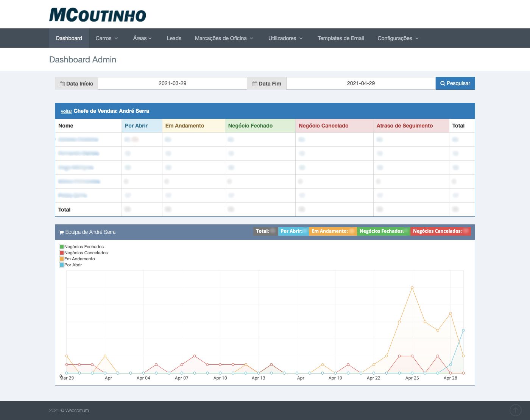530x420 pixels.
Task: Click the Por Abrir blue legend swatch
Action: [x=62, y=265]
